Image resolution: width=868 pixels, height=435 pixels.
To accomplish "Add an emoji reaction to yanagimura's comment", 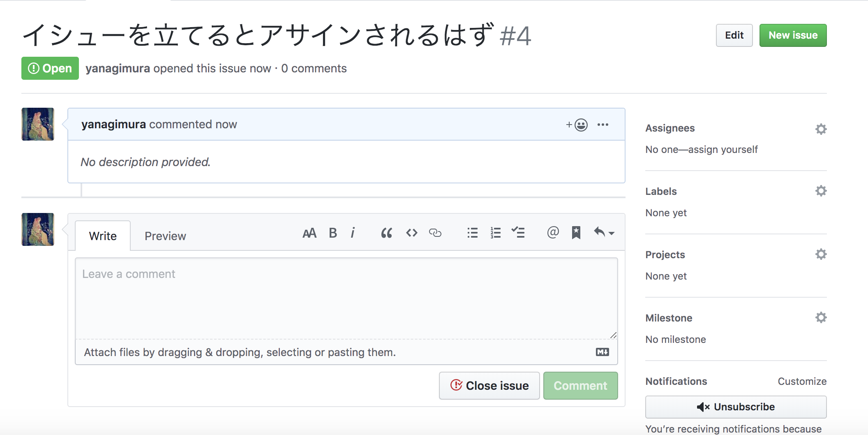I will 577,125.
